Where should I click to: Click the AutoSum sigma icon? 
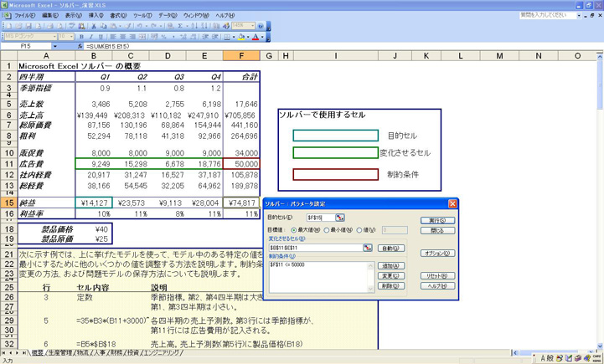[180, 26]
